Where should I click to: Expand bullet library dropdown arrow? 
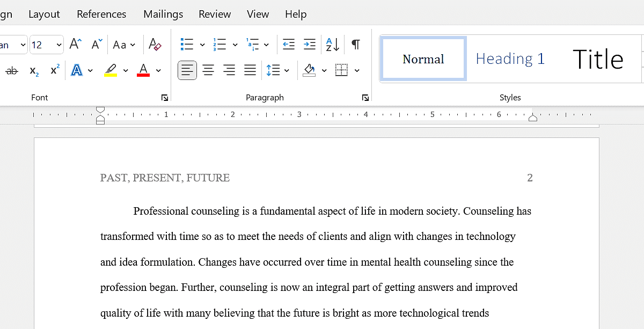click(x=202, y=45)
